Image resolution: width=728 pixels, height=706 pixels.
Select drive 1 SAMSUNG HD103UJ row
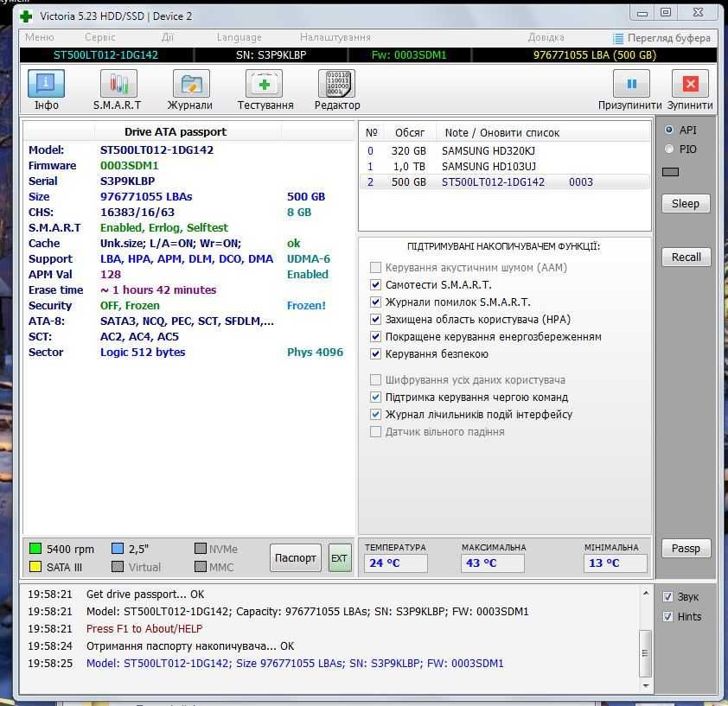click(x=505, y=166)
